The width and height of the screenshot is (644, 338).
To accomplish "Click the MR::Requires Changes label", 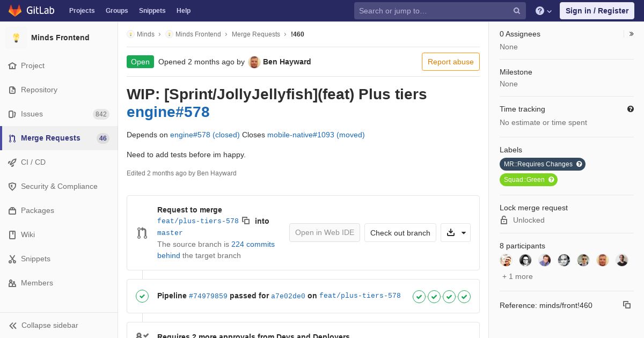I will [x=543, y=164].
